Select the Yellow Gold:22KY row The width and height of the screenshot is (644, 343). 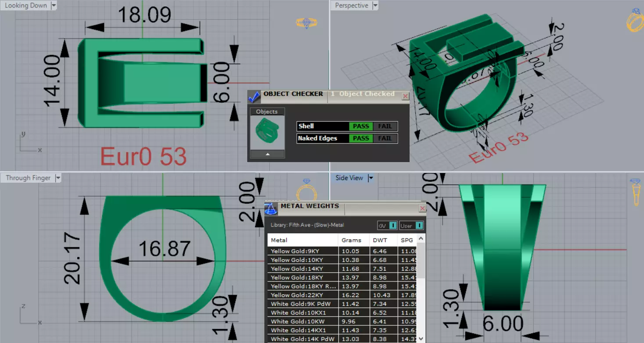(342, 295)
